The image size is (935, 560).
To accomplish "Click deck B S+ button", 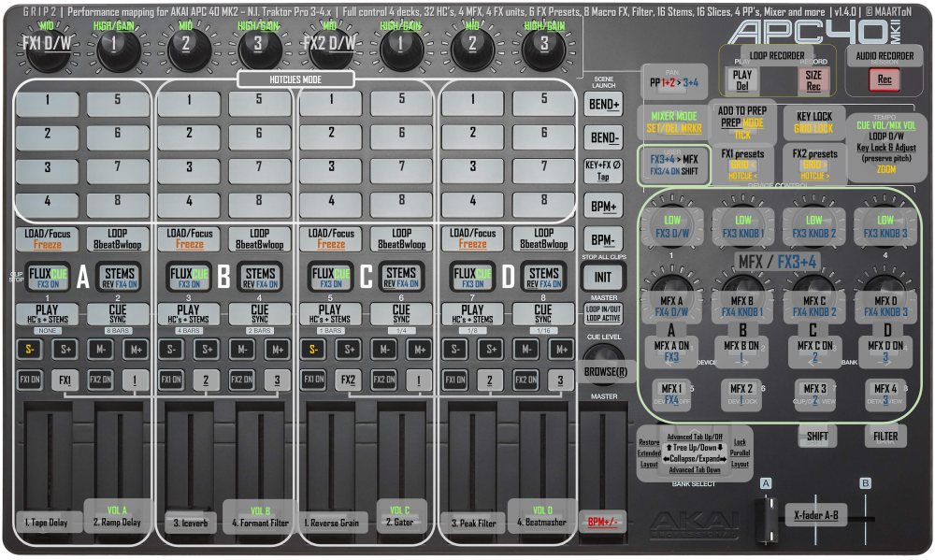I will [x=207, y=350].
